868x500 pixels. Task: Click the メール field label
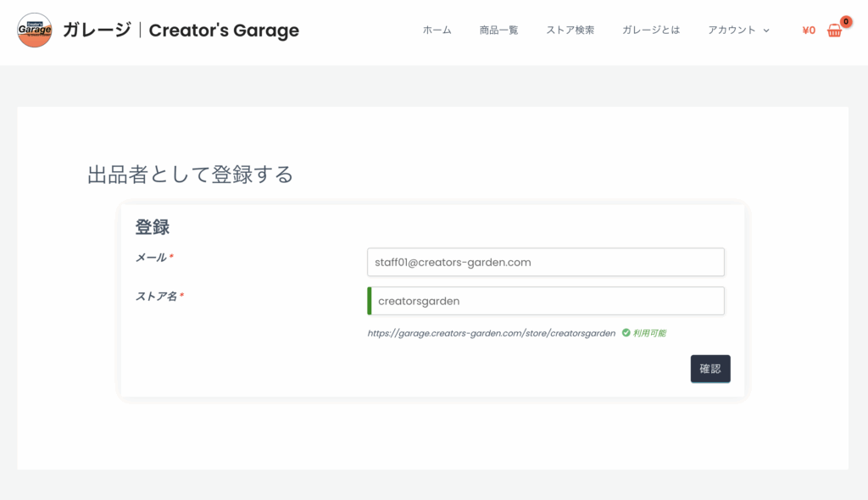click(x=151, y=258)
